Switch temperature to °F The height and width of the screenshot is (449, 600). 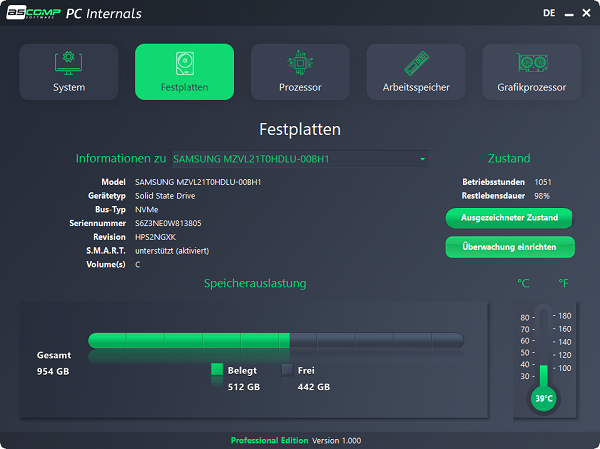coord(563,283)
